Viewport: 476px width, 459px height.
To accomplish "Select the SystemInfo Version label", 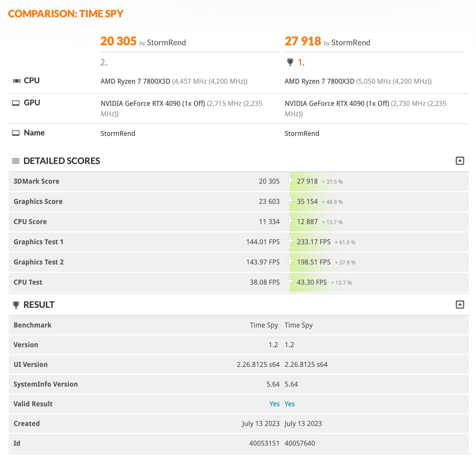I will (46, 384).
